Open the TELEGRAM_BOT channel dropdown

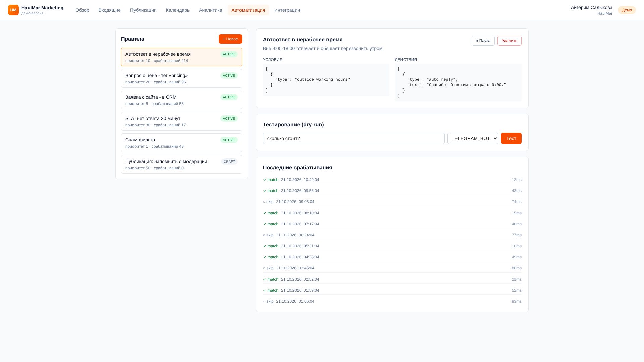pos(473,138)
